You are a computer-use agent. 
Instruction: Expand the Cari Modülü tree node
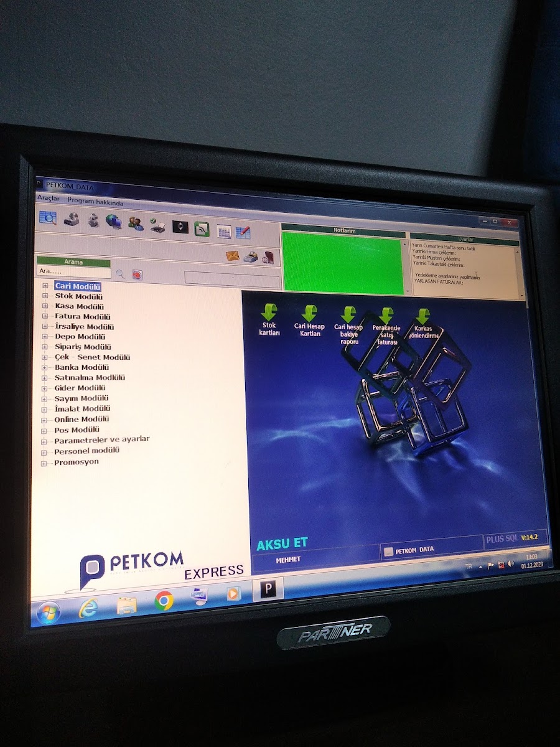tap(45, 286)
